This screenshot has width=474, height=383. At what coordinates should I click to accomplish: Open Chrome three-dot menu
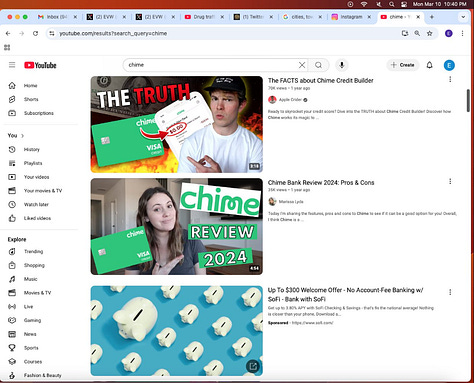(462, 33)
